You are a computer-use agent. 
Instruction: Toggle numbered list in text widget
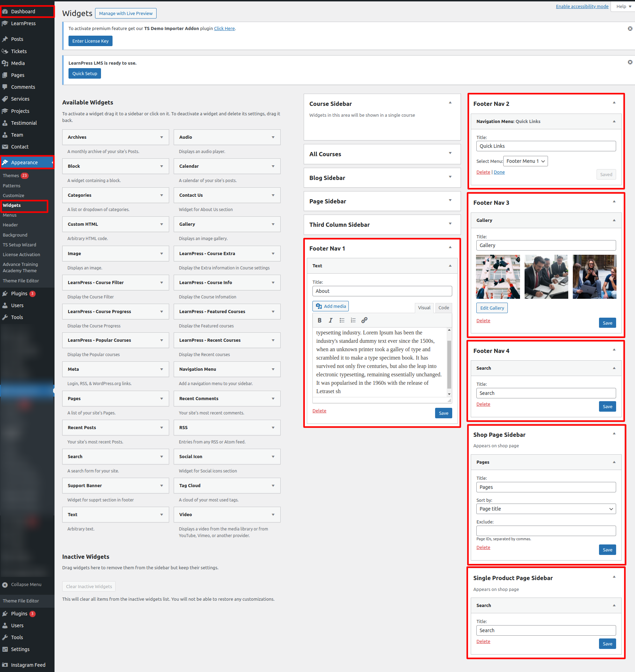click(353, 320)
